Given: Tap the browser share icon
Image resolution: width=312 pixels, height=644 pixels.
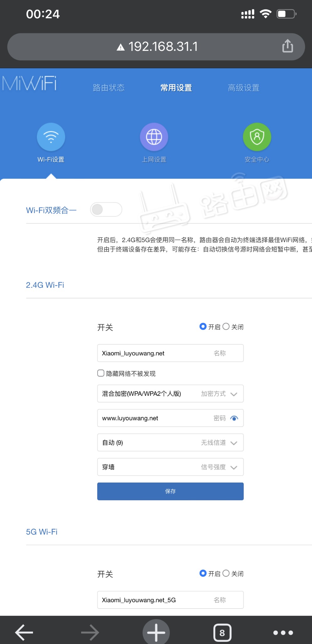Looking at the screenshot, I should [x=288, y=46].
